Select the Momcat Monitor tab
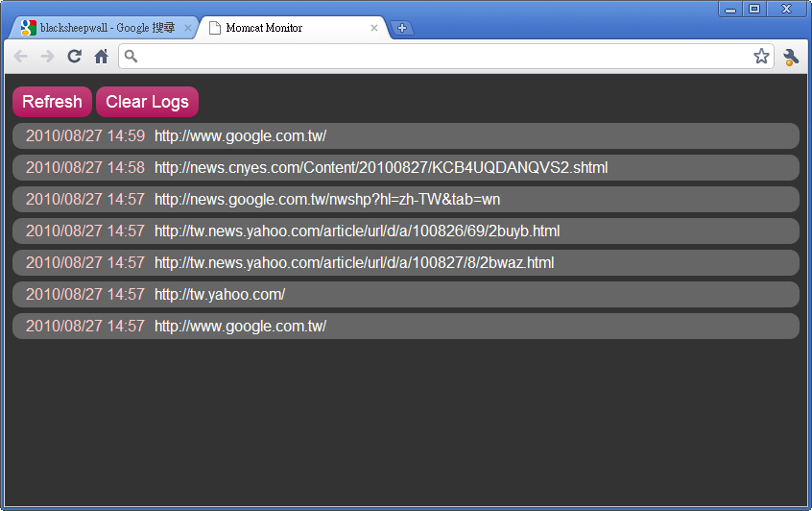The height and width of the screenshot is (511, 812). pyautogui.click(x=294, y=28)
